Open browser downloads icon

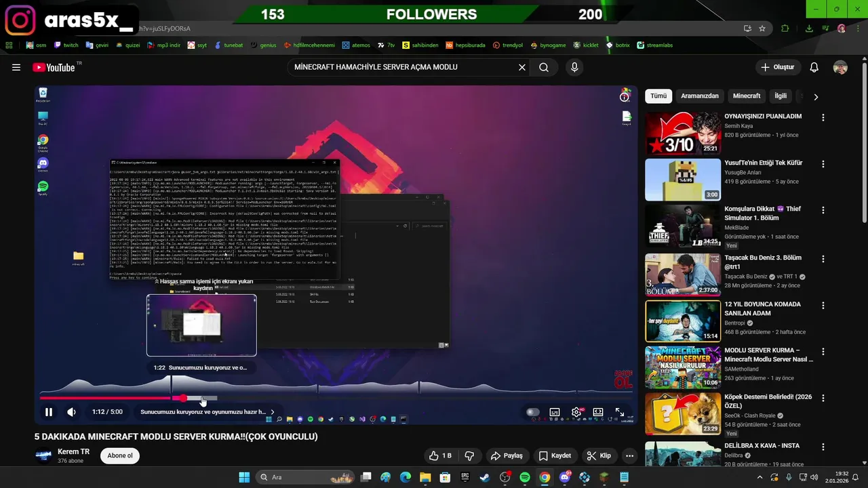click(x=809, y=28)
